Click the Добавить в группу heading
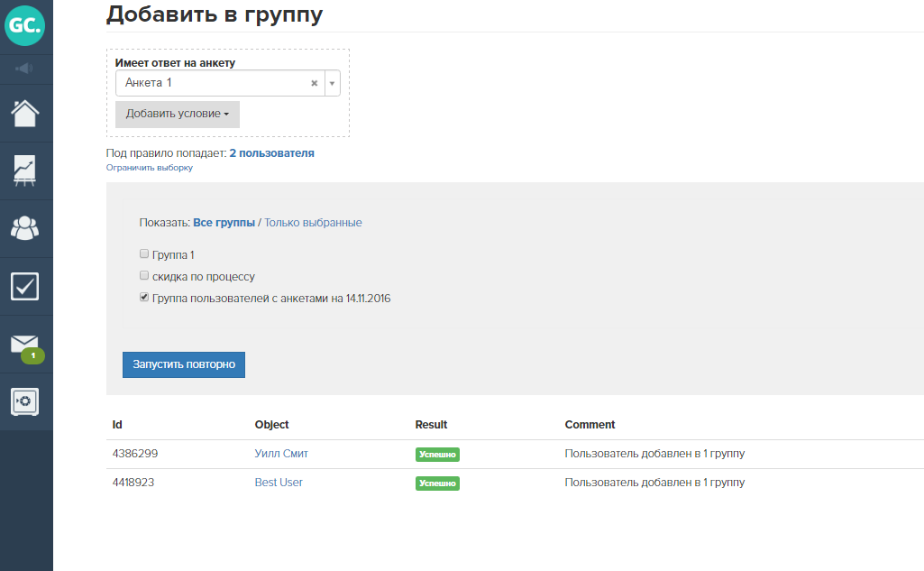924x571 pixels. coord(215,14)
